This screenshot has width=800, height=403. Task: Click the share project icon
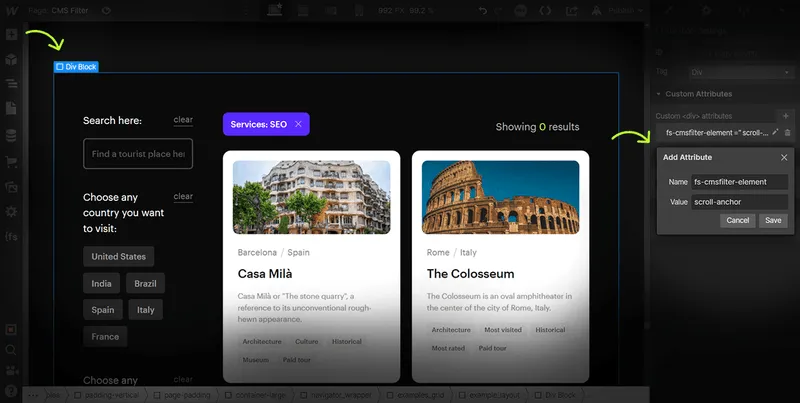pos(572,10)
